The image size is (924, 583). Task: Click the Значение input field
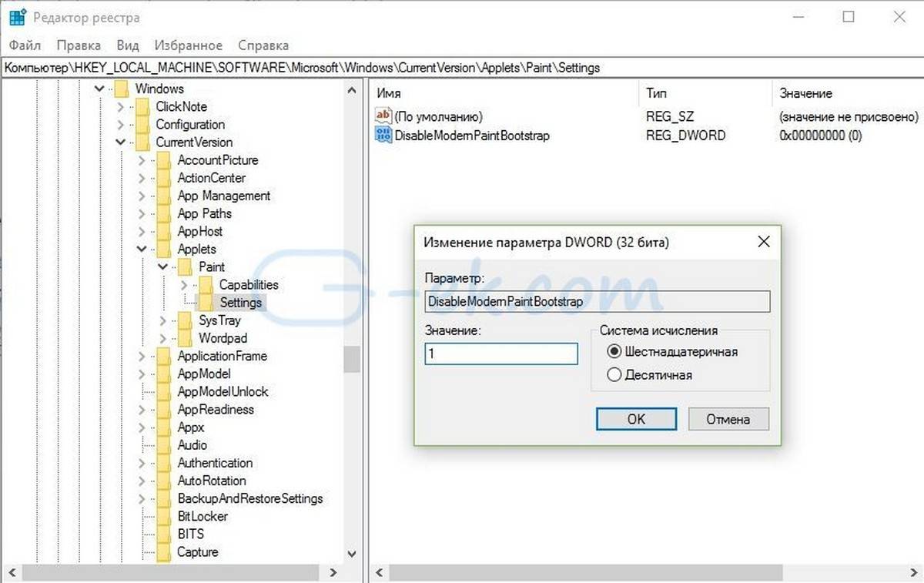tap(501, 353)
